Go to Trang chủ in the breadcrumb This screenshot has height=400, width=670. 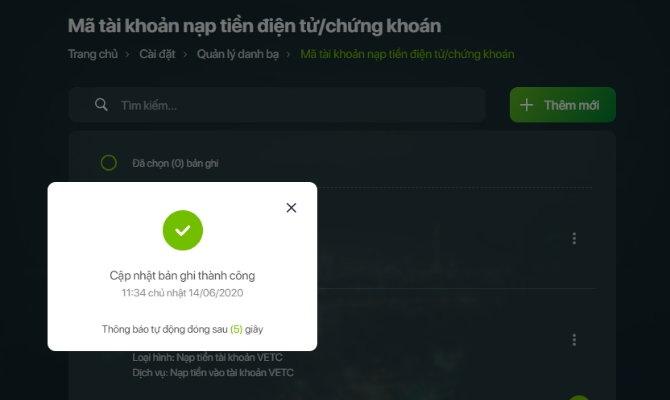pos(93,54)
